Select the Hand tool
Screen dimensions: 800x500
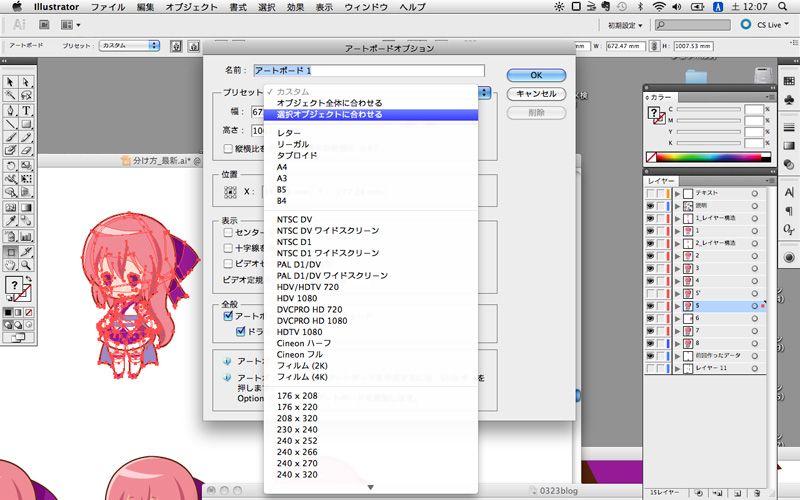[10, 265]
